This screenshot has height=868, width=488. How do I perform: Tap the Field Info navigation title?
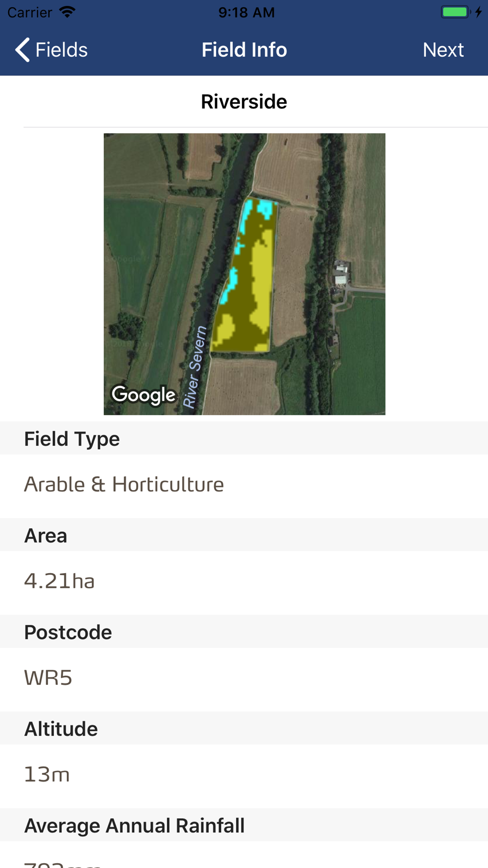pyautogui.click(x=244, y=50)
